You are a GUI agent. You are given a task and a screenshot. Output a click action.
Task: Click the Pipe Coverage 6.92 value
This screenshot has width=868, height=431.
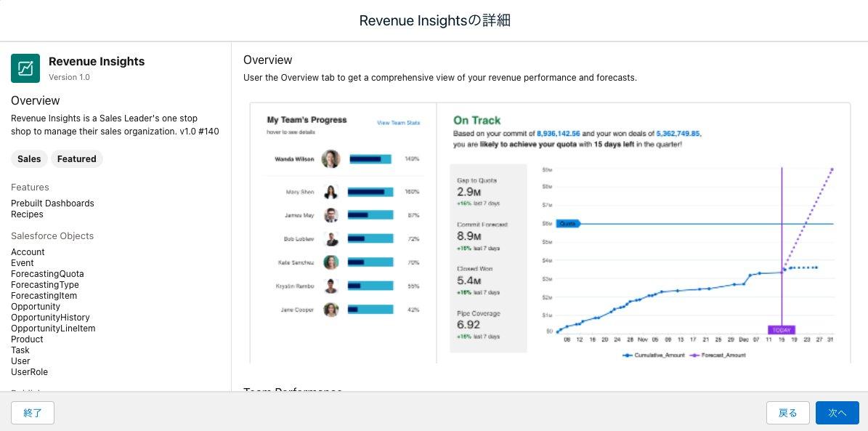click(x=469, y=325)
